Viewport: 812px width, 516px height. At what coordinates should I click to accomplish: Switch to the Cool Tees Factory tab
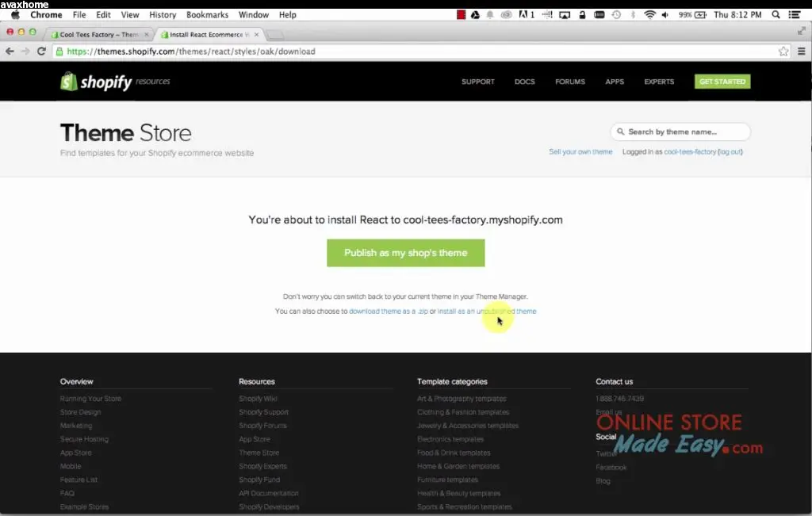point(98,35)
